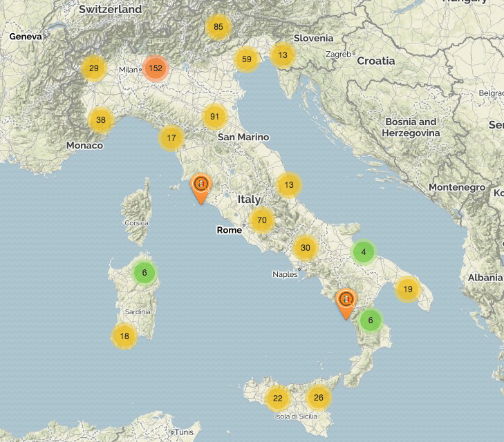
Task: Click the Rome city label
Action: point(229,230)
